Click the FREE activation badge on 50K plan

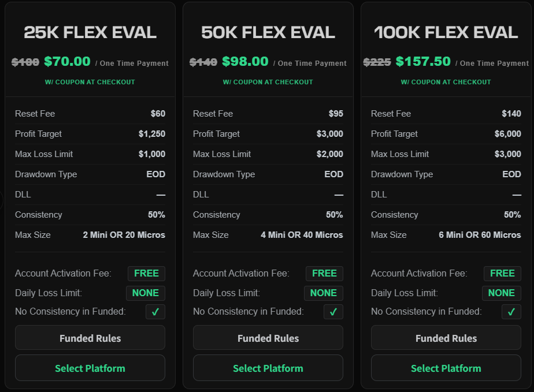pos(324,273)
